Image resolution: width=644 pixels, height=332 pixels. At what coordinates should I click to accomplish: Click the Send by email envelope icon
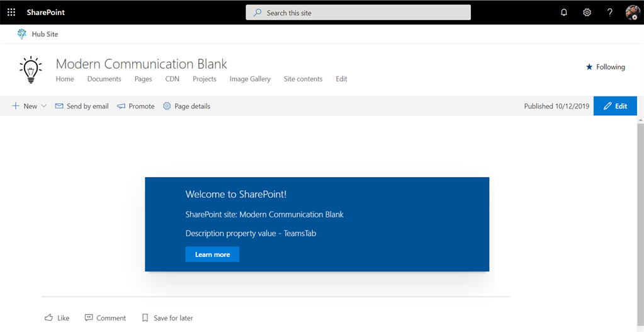(59, 106)
